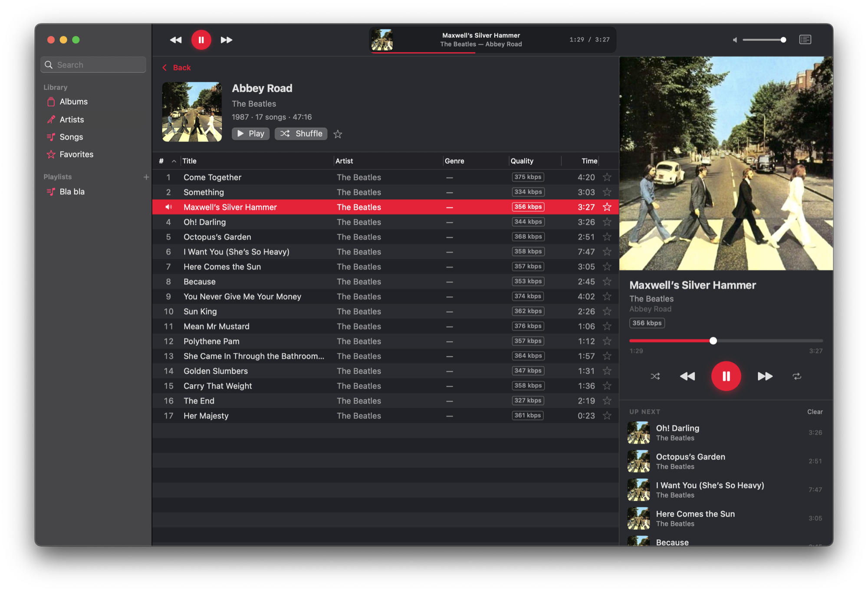Toggle the queue sidebar panel icon

[x=805, y=39]
